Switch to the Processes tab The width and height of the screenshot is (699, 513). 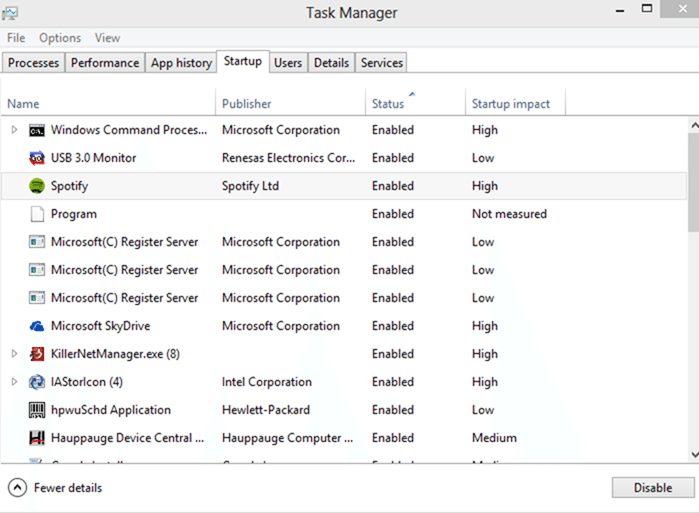[33, 63]
